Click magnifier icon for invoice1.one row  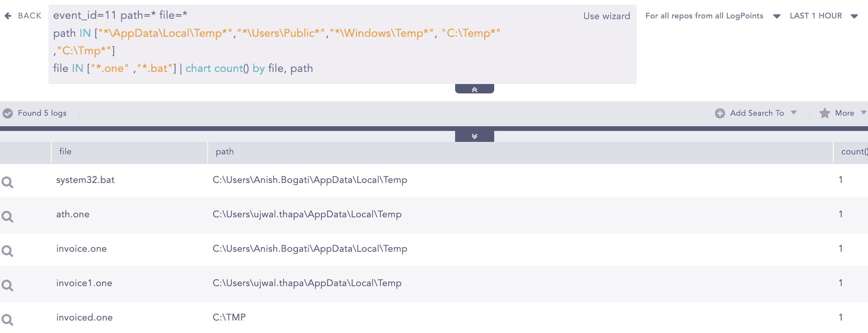(x=7, y=285)
